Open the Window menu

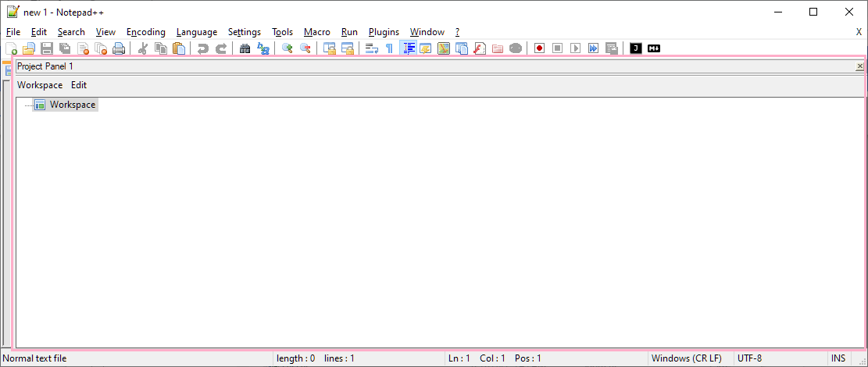(427, 32)
